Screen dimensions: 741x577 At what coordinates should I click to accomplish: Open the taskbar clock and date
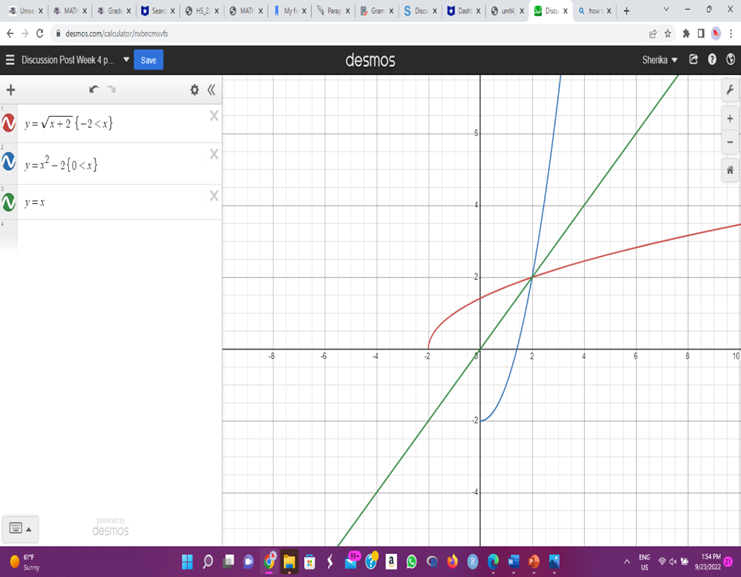pyautogui.click(x=707, y=561)
